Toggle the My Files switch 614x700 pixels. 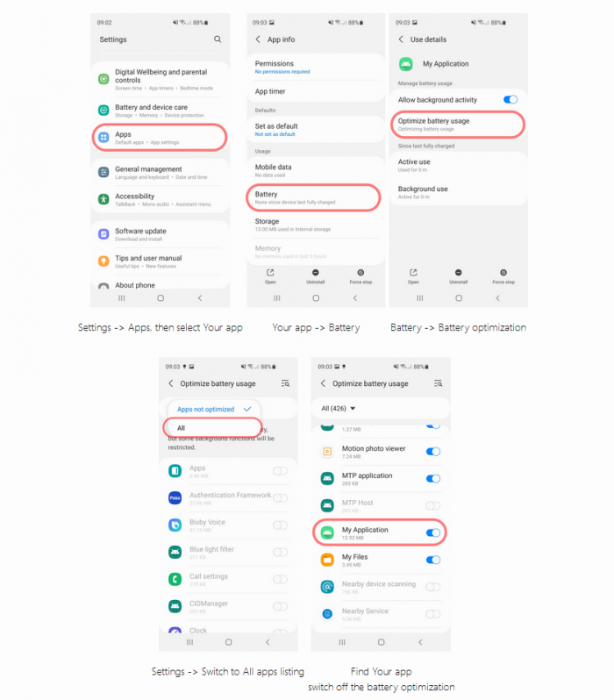(433, 560)
